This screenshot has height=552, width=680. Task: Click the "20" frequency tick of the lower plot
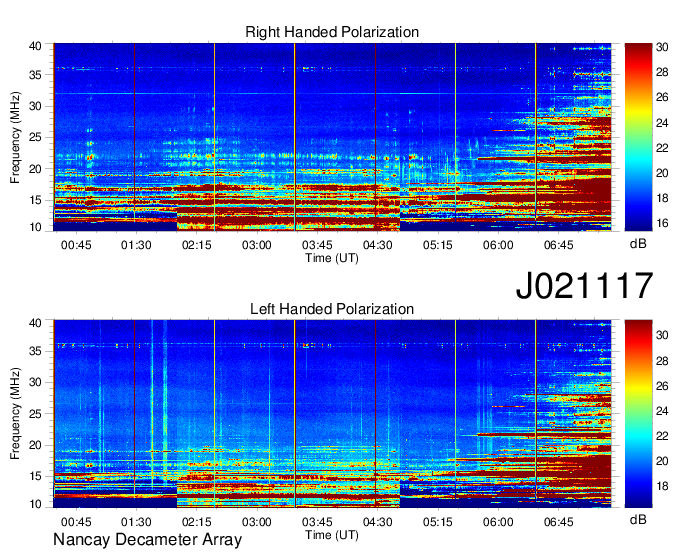(x=35, y=445)
